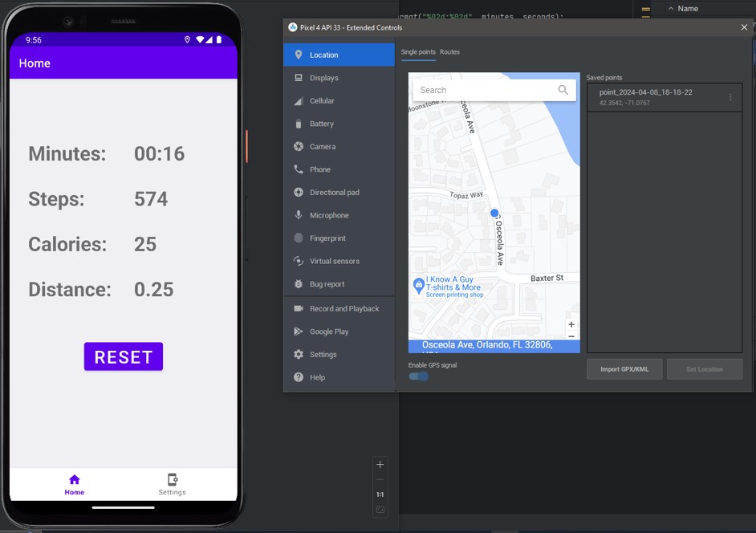Screen dimensions: 756x533
Task: Open the saved point's three-dot menu
Action: [730, 97]
